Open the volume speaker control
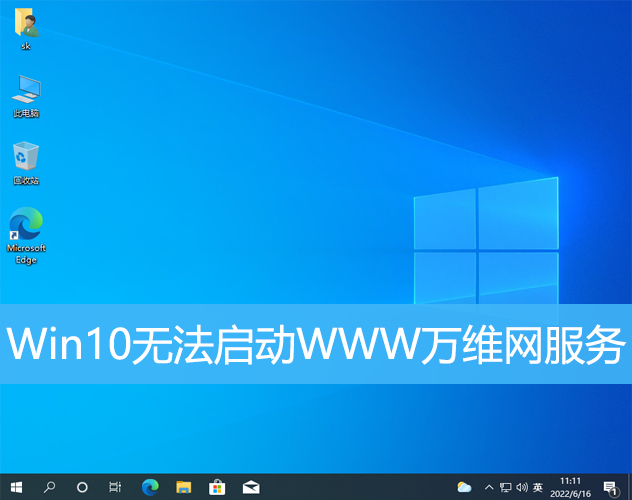This screenshot has height=500, width=632. click(521, 487)
